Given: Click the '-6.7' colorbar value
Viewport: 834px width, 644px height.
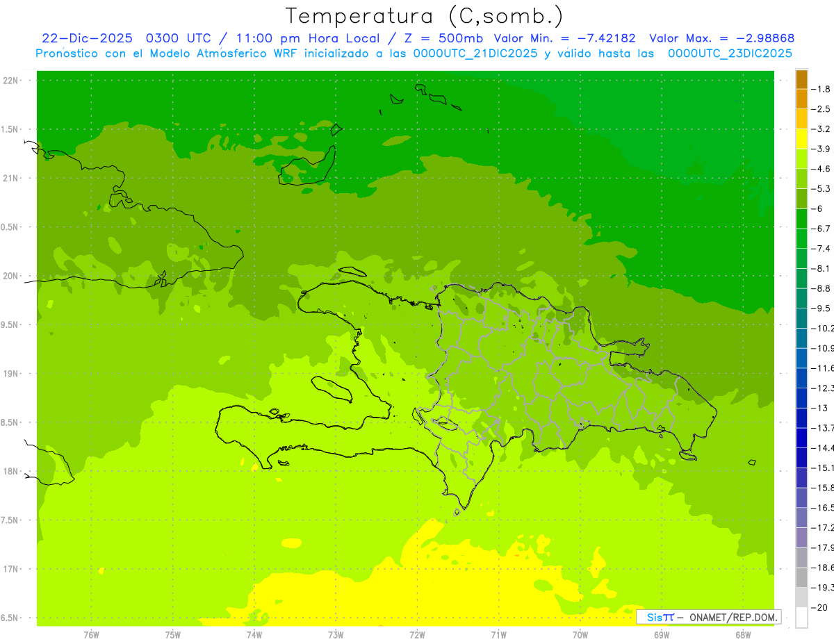Looking at the screenshot, I should click(x=822, y=229).
